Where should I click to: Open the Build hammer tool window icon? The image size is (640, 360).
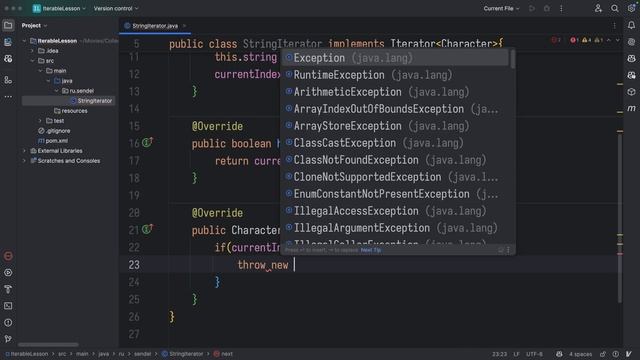tap(8, 289)
